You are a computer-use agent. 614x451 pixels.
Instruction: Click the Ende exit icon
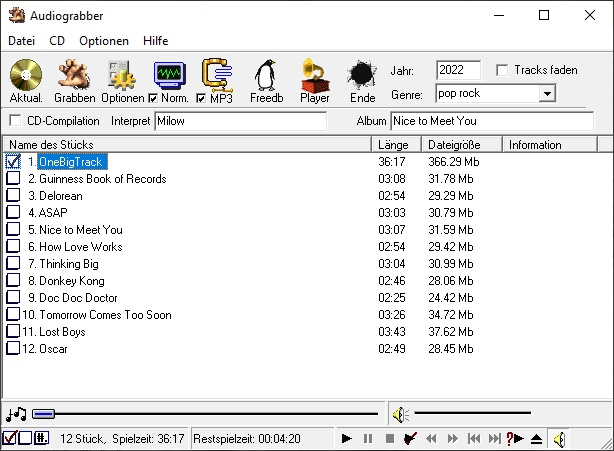pos(362,75)
